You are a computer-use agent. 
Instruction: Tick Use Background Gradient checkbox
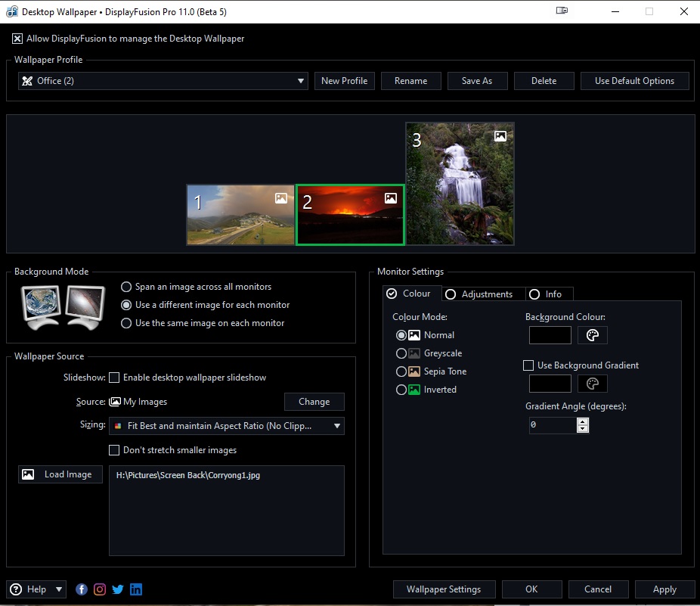pyautogui.click(x=528, y=365)
